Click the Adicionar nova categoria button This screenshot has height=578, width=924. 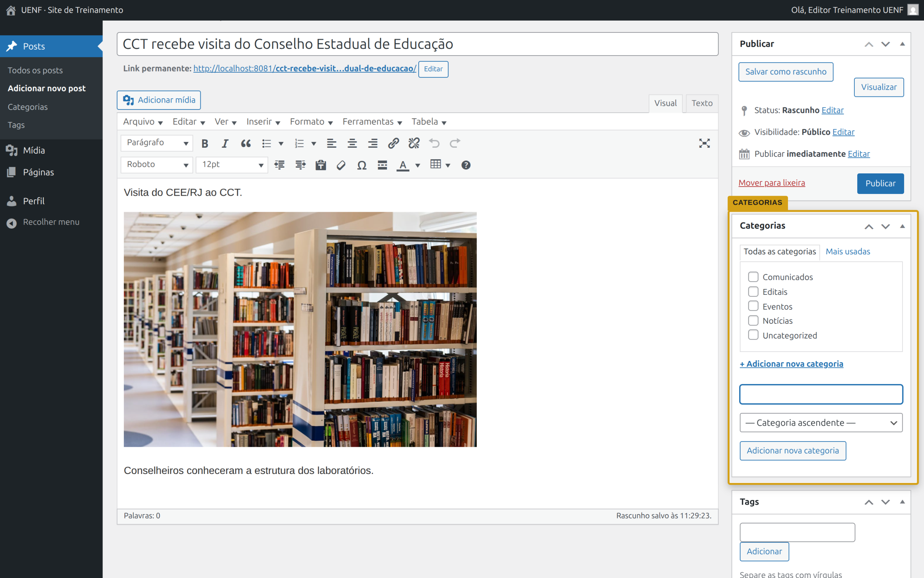click(793, 451)
